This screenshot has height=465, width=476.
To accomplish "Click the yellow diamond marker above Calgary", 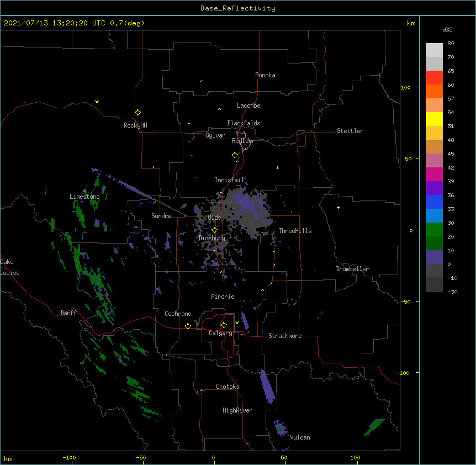I will [x=224, y=325].
